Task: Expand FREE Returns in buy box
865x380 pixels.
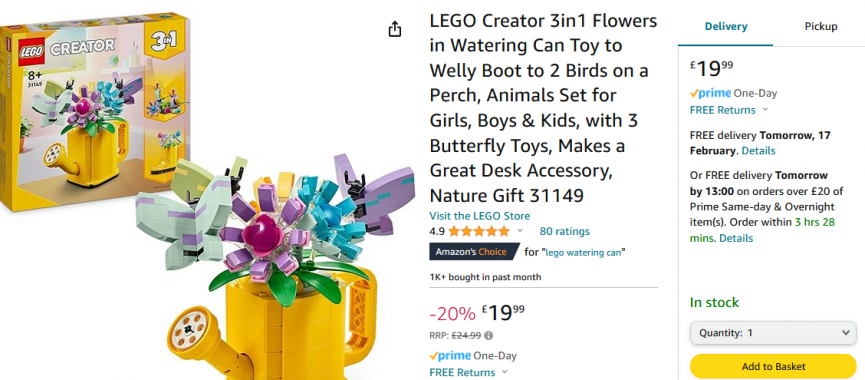Action: tap(729, 110)
